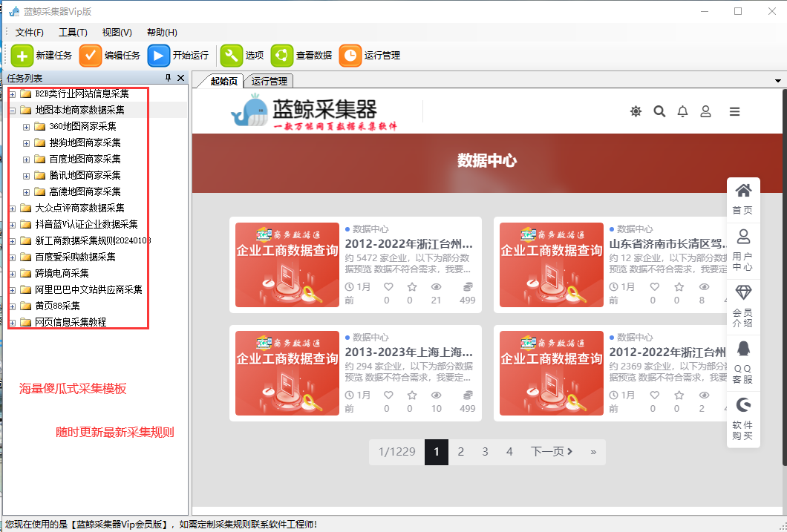Open the notification bell icon

[x=682, y=111]
